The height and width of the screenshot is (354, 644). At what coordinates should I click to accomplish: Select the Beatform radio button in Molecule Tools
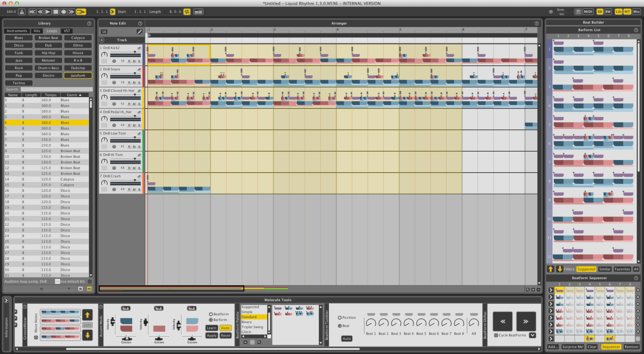pyautogui.click(x=211, y=314)
